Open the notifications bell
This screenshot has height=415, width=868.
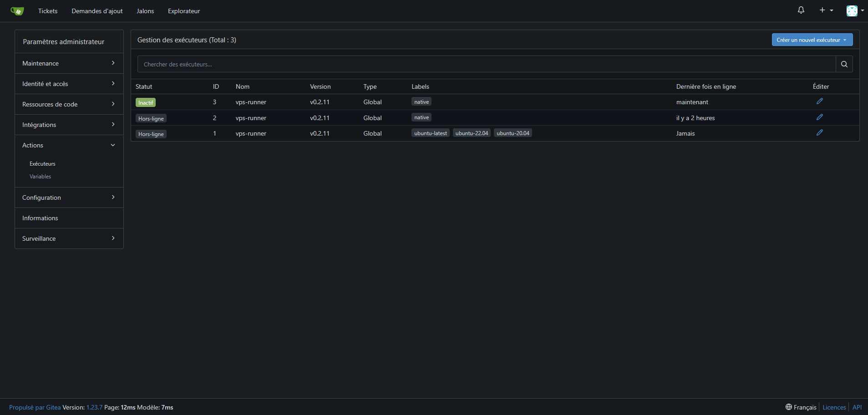click(x=801, y=10)
